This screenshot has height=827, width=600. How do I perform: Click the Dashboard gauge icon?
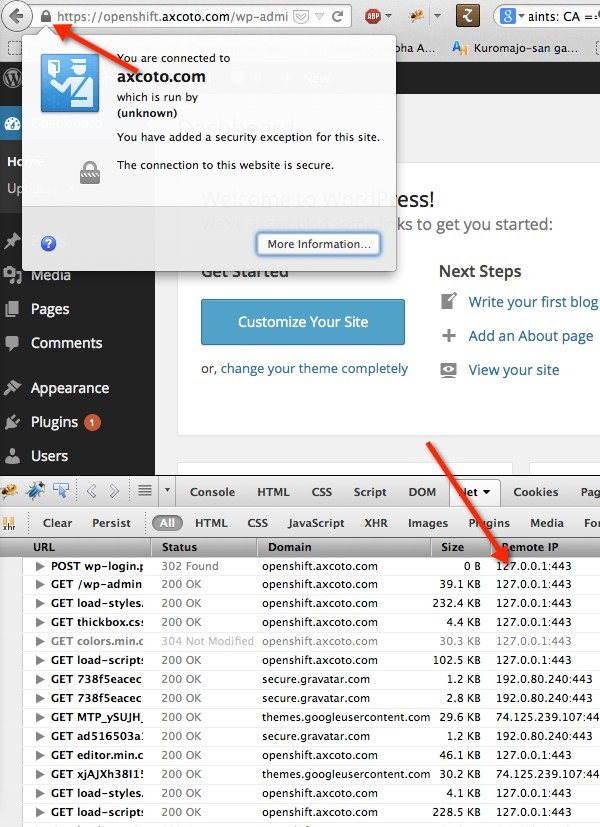tap(12, 124)
